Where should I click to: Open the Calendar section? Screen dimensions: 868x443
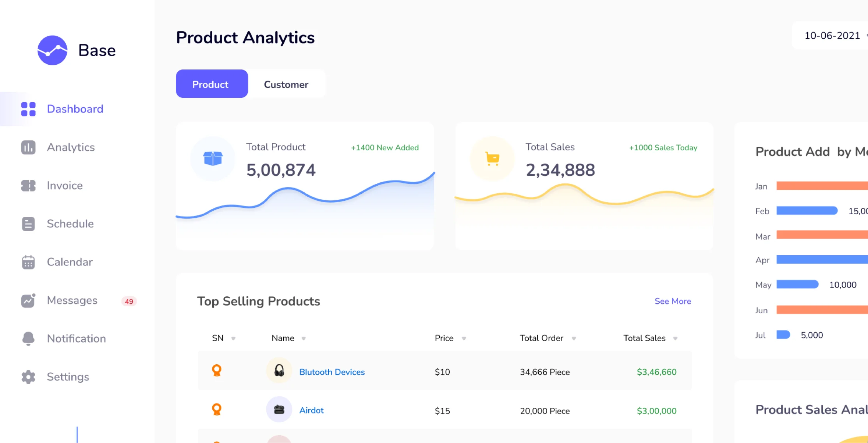coord(69,262)
